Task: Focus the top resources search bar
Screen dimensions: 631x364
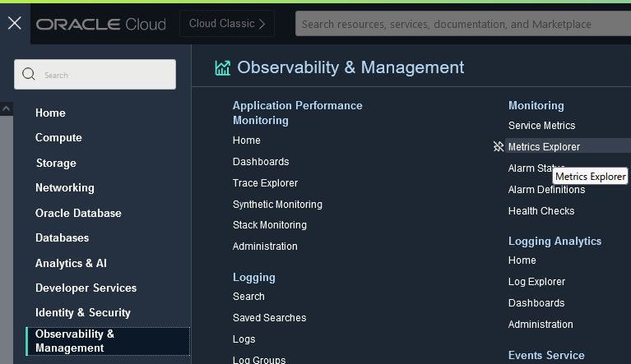Action: [x=463, y=24]
